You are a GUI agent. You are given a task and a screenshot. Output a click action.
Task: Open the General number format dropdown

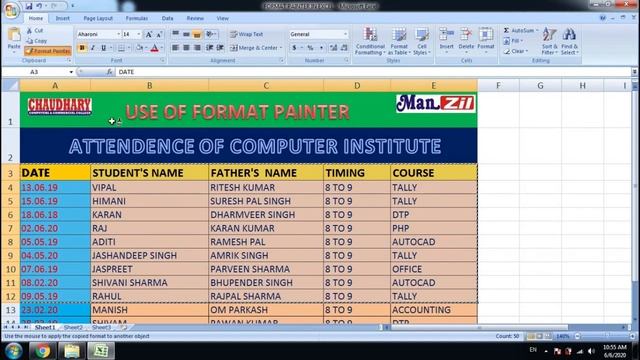point(345,34)
